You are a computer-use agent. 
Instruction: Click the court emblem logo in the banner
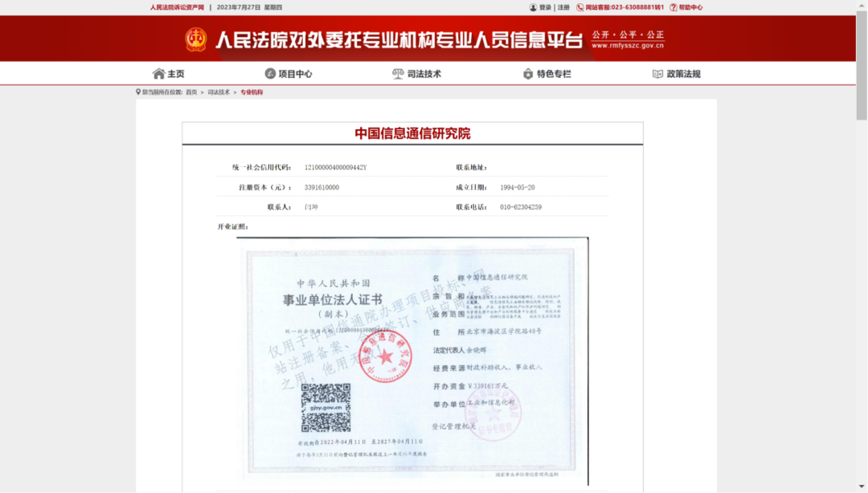[195, 39]
